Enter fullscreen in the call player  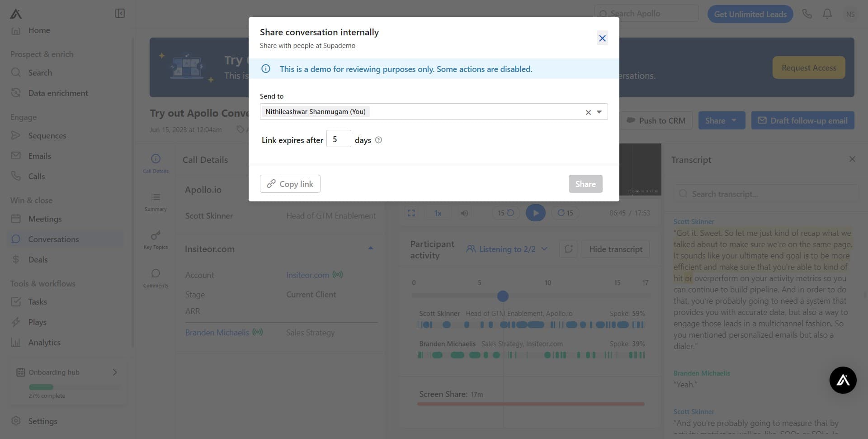(411, 213)
